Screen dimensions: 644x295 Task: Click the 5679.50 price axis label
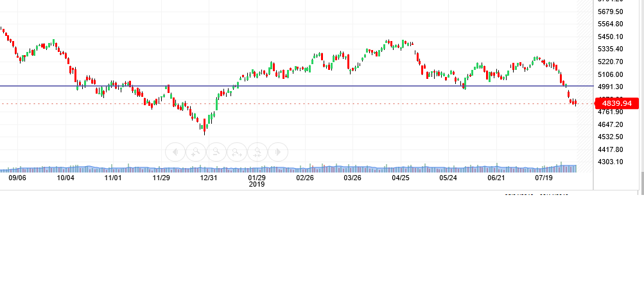611,12
